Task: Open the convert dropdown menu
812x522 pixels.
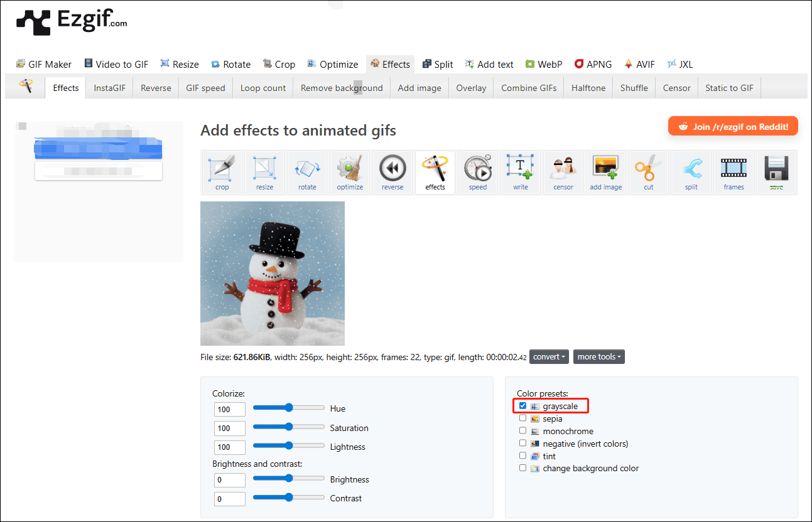Action: [x=549, y=357]
